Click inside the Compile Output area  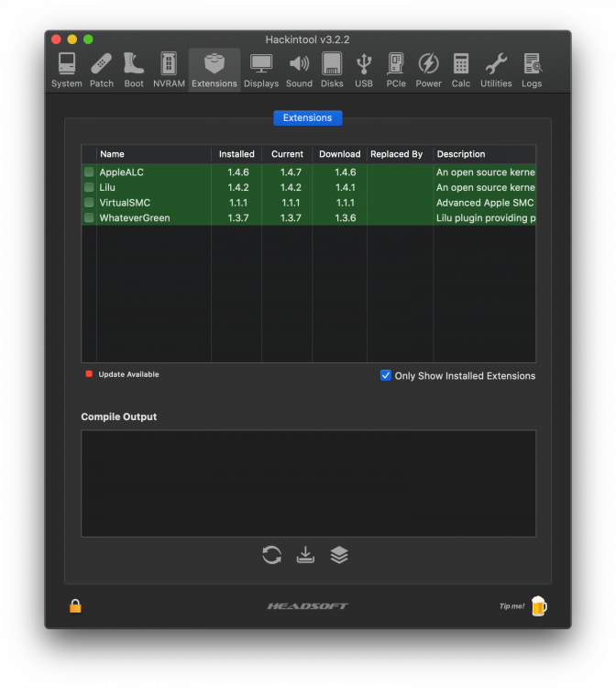[x=308, y=483]
